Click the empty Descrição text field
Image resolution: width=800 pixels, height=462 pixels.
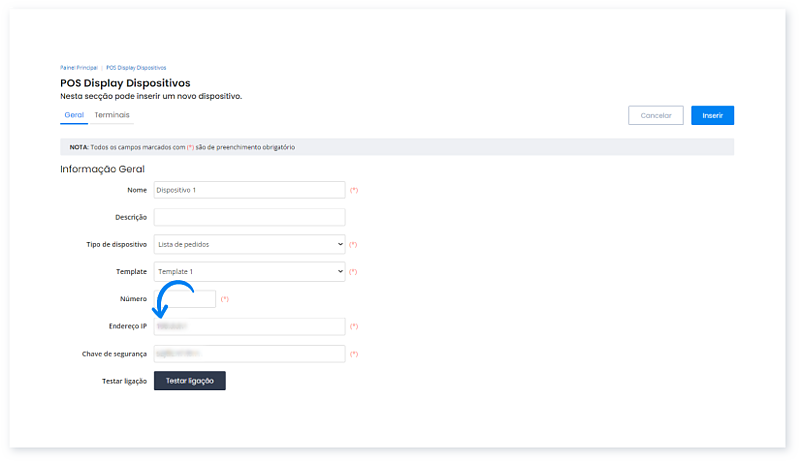click(x=249, y=217)
